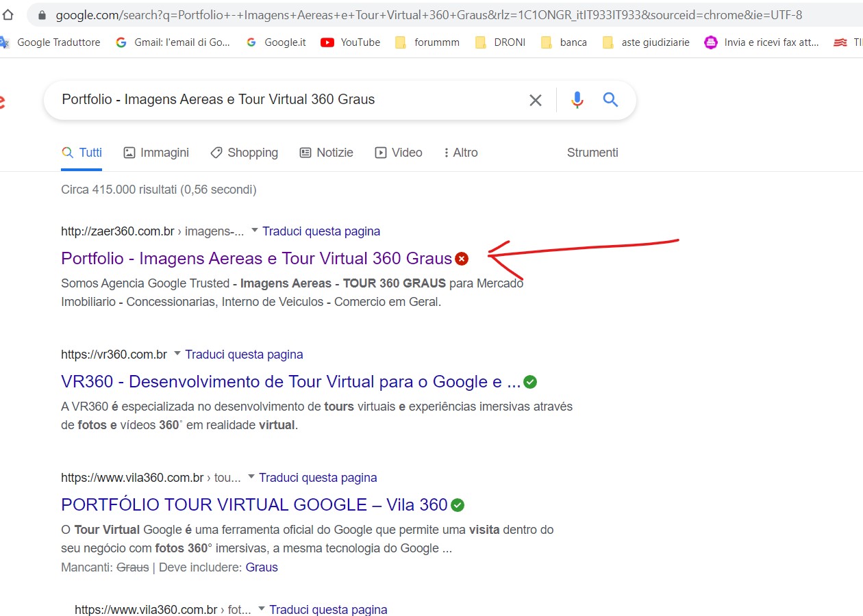The width and height of the screenshot is (863, 616).
Task: Clear the search box with X
Action: (536, 101)
